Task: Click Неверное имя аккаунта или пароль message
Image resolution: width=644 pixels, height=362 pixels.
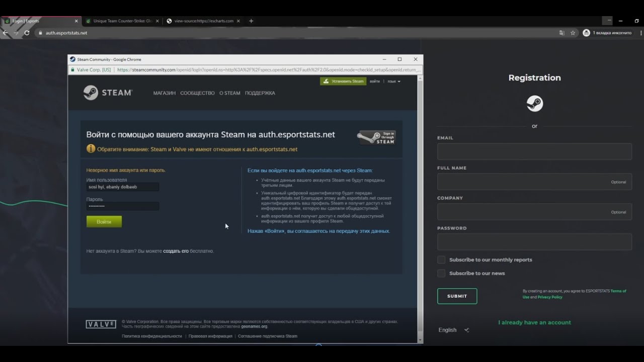Action: pyautogui.click(x=126, y=170)
